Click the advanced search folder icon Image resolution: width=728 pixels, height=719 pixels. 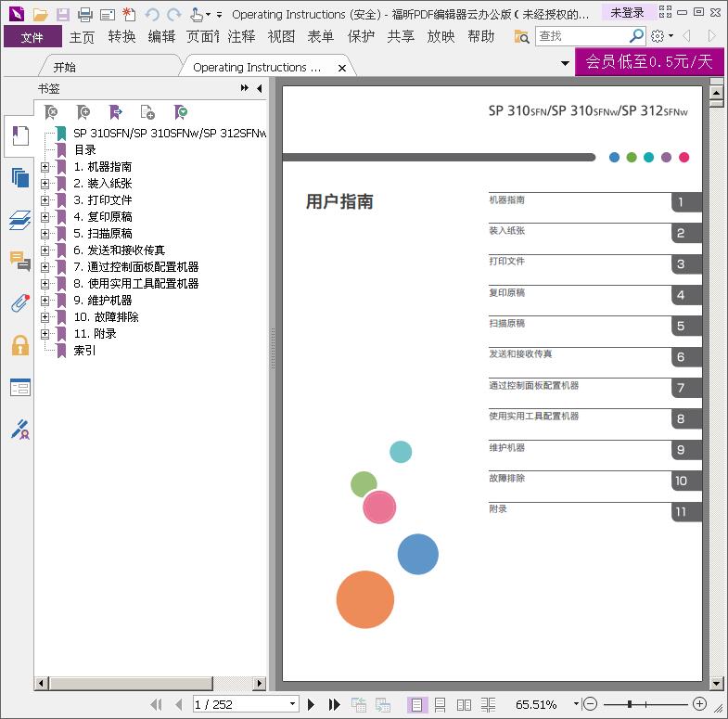pyautogui.click(x=521, y=36)
